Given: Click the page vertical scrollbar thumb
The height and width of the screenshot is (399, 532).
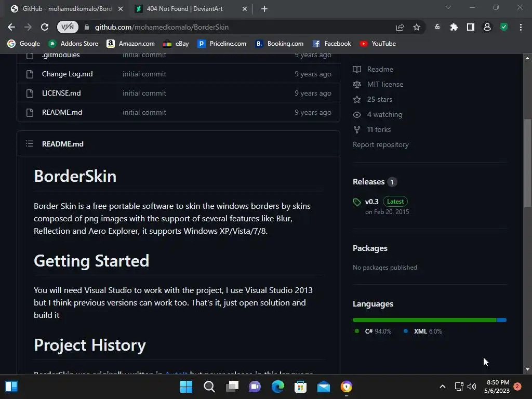Looking at the screenshot, I should pos(527,163).
